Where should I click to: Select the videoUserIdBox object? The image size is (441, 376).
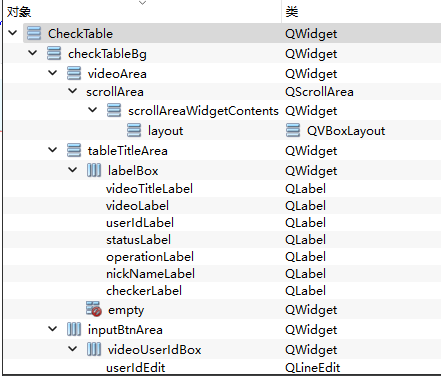[x=154, y=350]
